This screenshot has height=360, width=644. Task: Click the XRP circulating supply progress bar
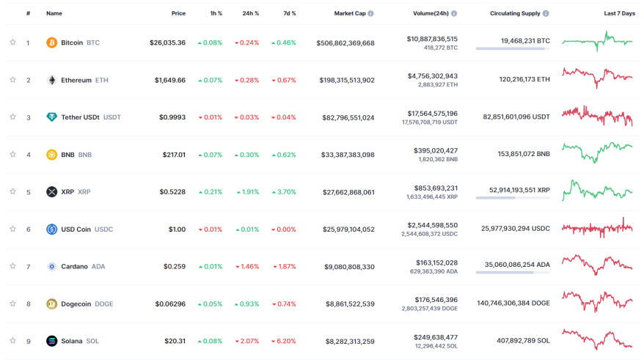(513, 198)
